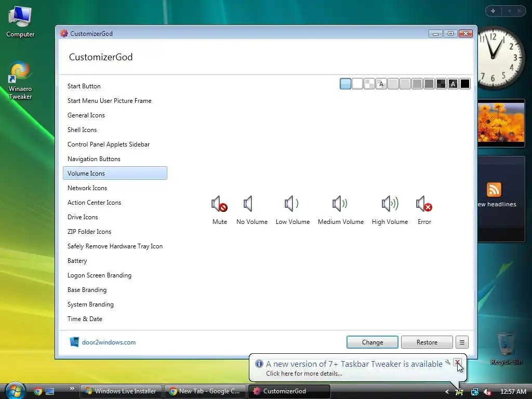Click the flower slideshow gadget thumbnail
The width and height of the screenshot is (532, 399).
pyautogui.click(x=501, y=123)
